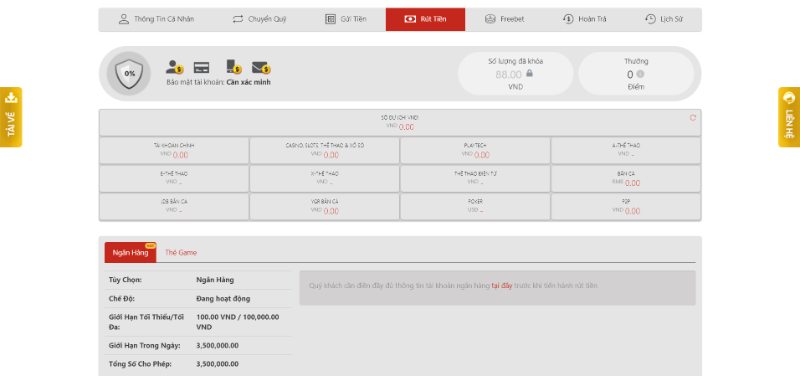The image size is (800, 376).
Task: Click the lock icon beside 88.00
Action: [529, 73]
